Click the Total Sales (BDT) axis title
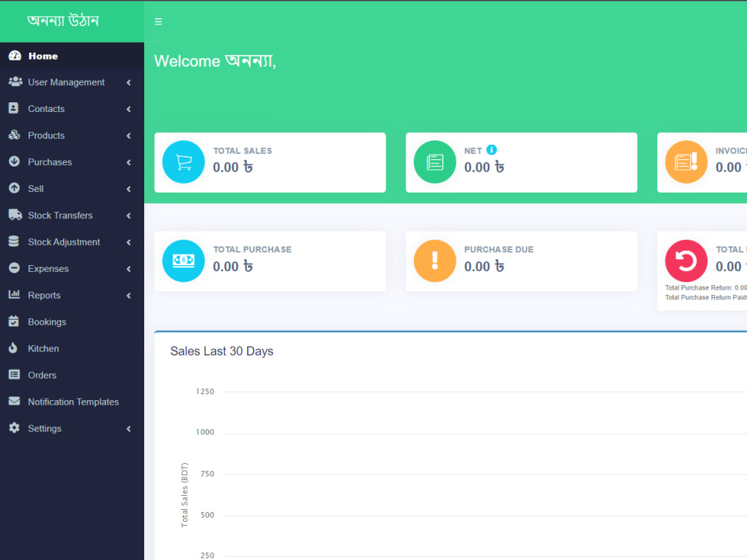The height and width of the screenshot is (560, 747). (185, 495)
